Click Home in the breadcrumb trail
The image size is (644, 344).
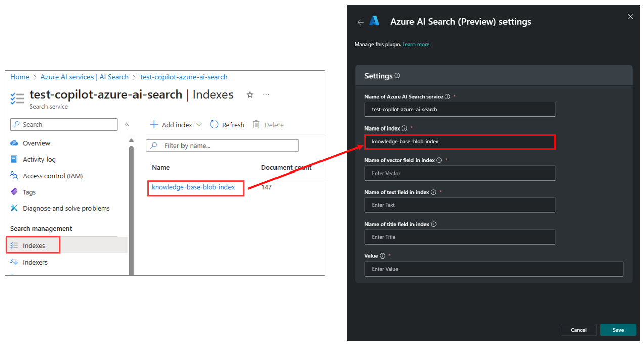pos(19,77)
